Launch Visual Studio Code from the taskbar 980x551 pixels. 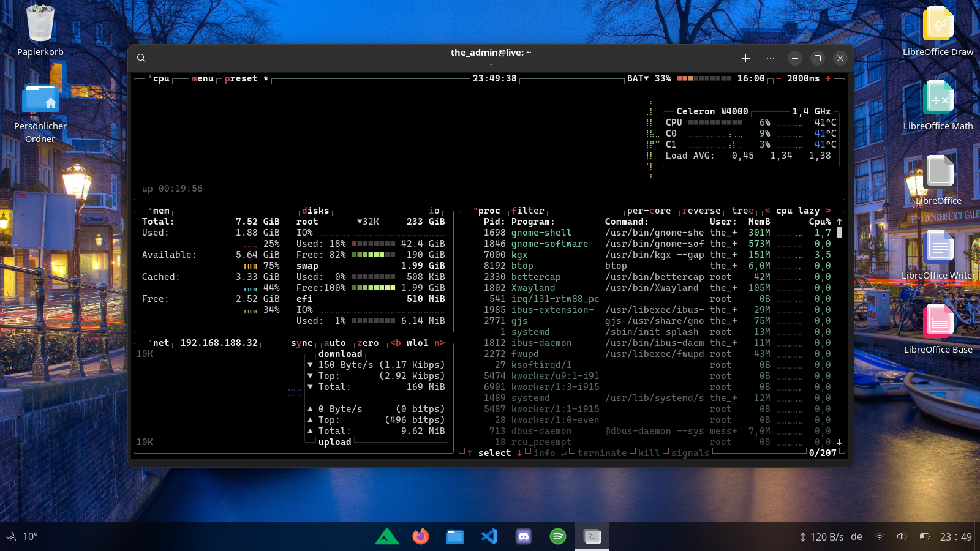tap(489, 536)
